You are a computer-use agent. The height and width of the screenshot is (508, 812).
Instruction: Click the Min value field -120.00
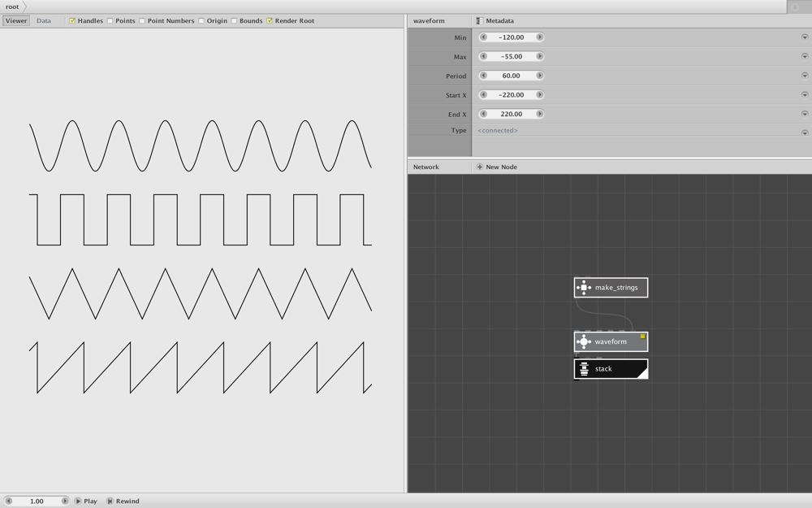pos(511,37)
